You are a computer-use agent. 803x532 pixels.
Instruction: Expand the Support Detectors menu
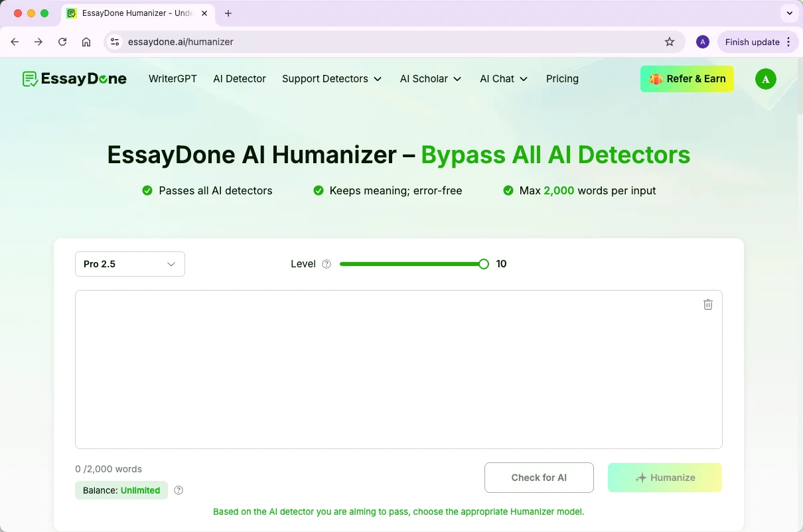tap(332, 79)
